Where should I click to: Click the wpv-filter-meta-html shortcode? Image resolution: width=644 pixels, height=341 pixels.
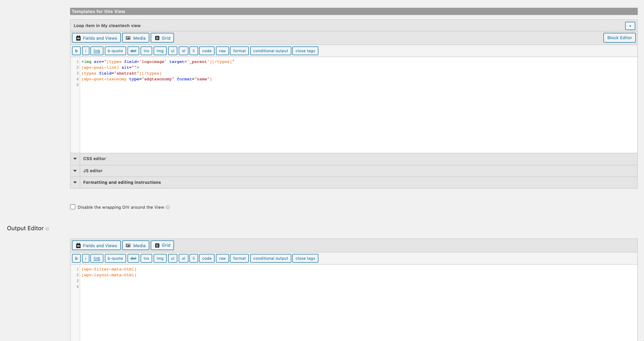[x=109, y=269]
